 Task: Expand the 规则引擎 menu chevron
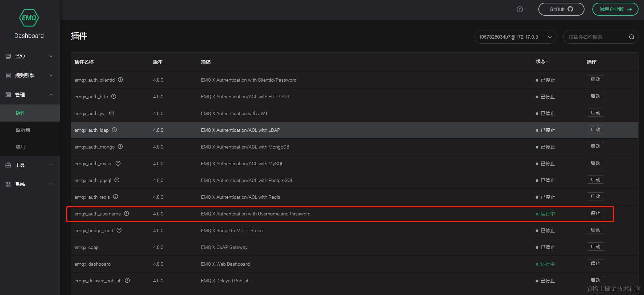51,75
